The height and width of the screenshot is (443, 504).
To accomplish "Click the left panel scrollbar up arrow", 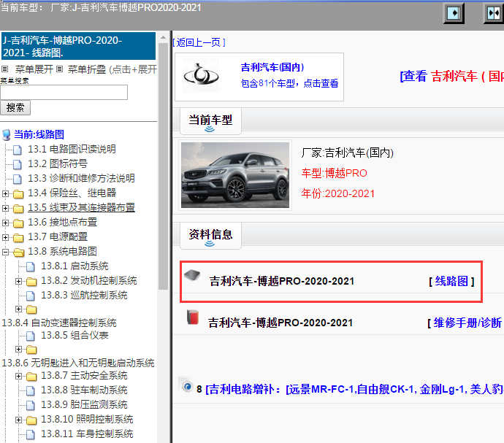I will (164, 38).
